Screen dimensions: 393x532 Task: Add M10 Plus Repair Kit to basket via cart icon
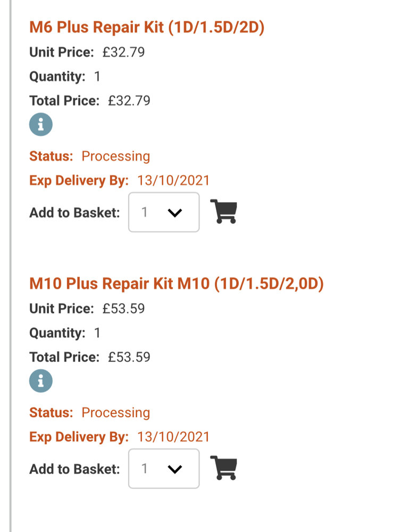(x=223, y=468)
